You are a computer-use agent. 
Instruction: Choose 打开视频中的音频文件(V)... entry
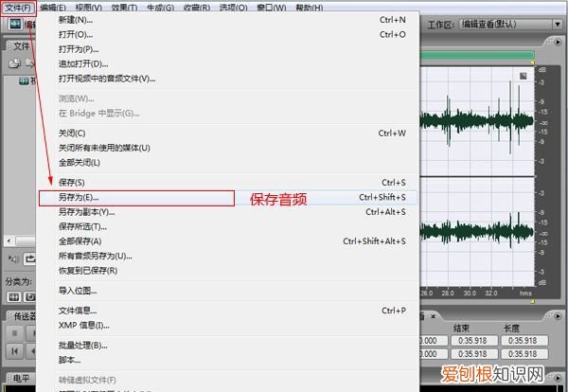[228, 79]
